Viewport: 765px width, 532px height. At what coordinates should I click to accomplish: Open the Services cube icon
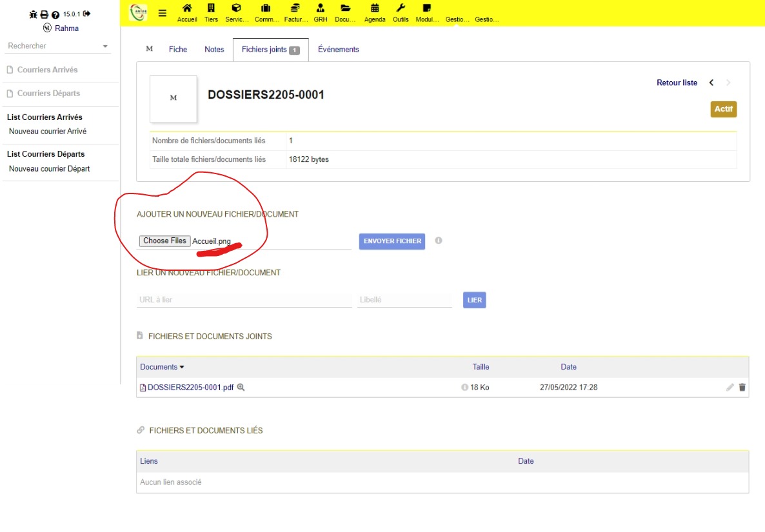[236, 8]
